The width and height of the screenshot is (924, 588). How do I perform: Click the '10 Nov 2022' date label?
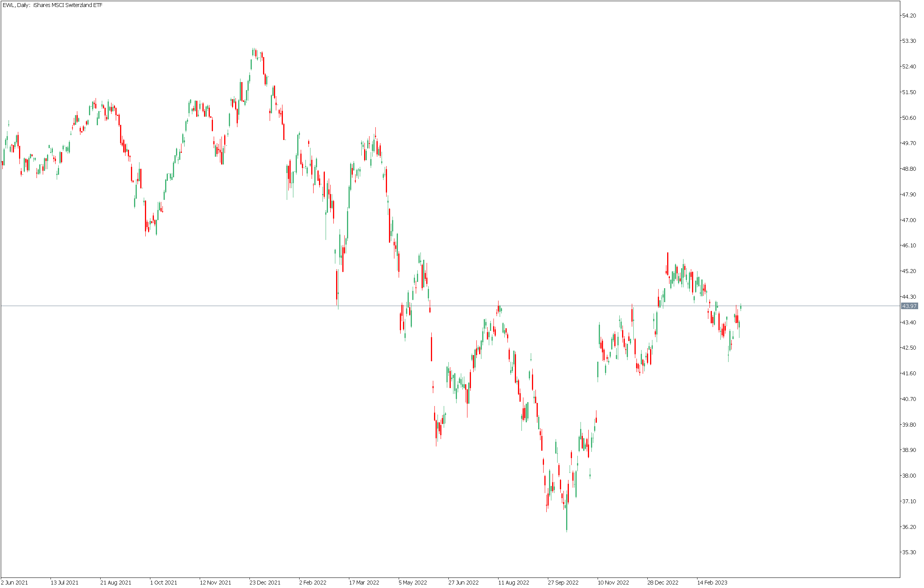614,583
